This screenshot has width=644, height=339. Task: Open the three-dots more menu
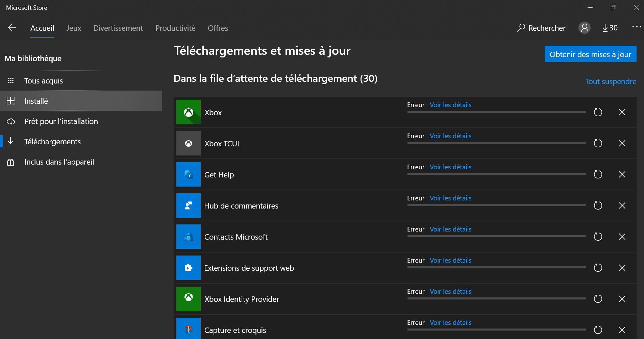click(637, 27)
